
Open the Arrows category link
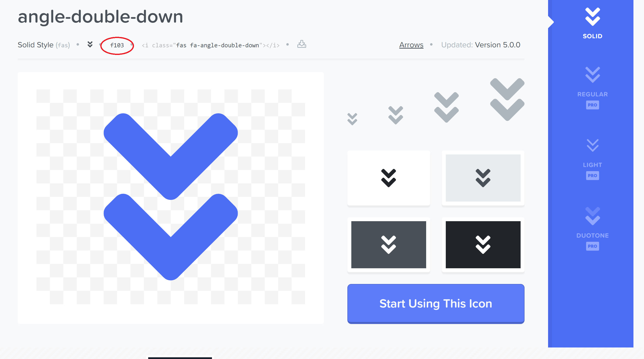(411, 45)
